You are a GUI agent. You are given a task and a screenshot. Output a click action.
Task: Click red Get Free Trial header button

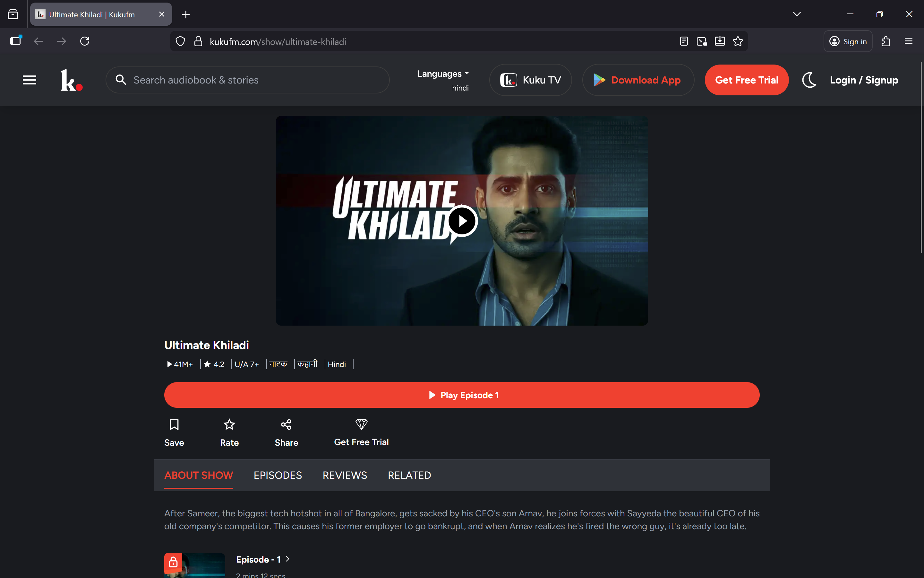pos(747,80)
